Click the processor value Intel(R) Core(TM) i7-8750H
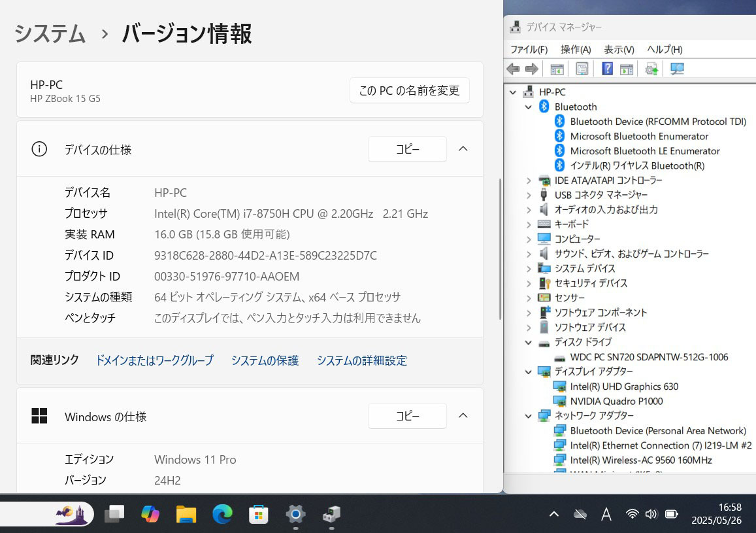The height and width of the screenshot is (533, 756). (x=291, y=214)
